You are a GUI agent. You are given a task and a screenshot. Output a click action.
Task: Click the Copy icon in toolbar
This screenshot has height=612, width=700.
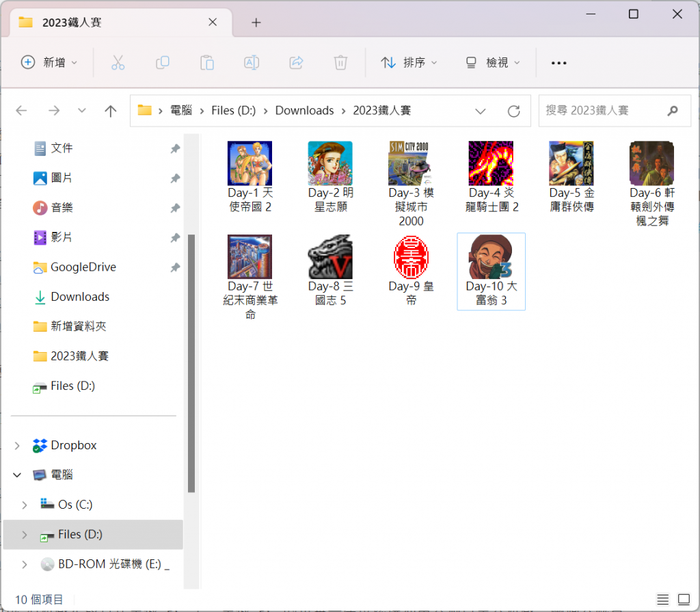[163, 62]
